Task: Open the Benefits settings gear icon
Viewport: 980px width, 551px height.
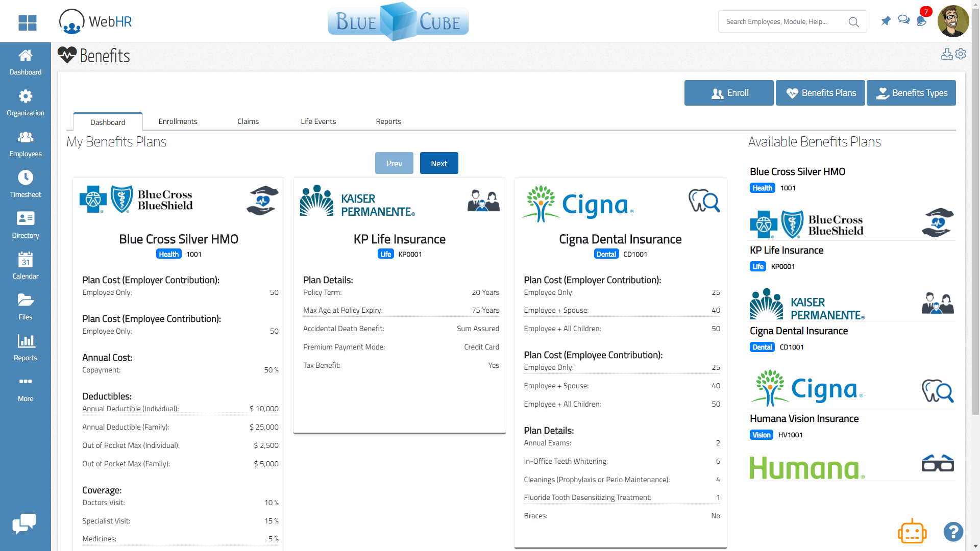Action: coord(961,54)
